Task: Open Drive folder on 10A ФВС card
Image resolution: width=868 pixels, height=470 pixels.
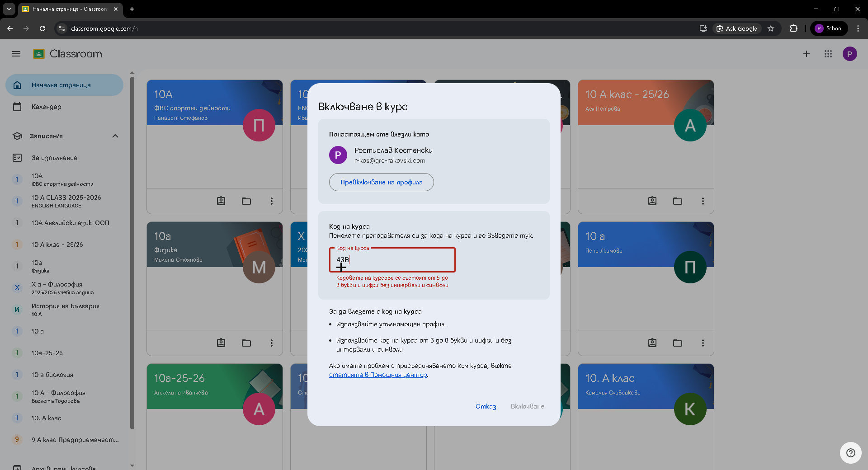Action: (246, 201)
